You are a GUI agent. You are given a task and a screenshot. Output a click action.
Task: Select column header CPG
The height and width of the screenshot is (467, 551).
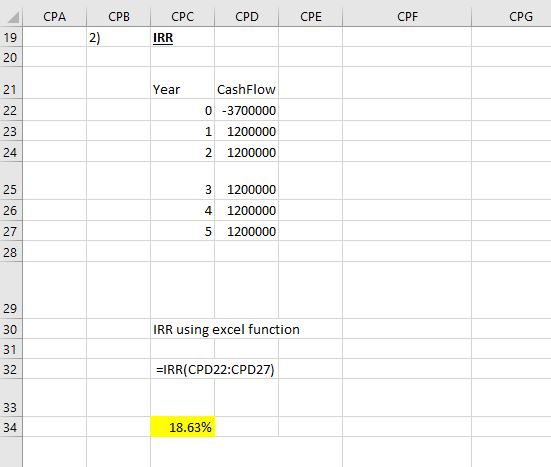click(511, 17)
